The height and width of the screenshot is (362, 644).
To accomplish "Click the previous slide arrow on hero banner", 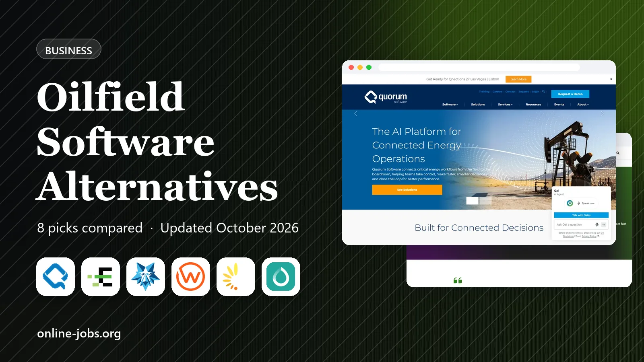I will 356,114.
